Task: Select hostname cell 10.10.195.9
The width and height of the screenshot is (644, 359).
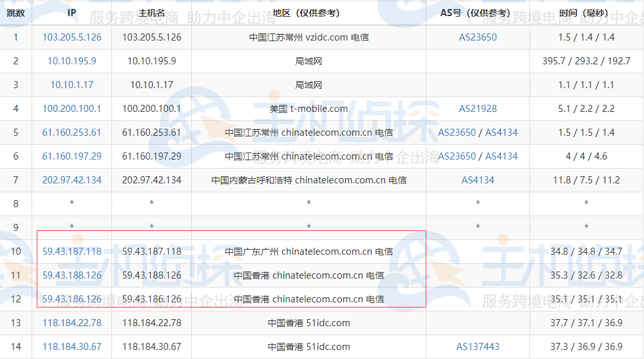Action: coord(151,61)
